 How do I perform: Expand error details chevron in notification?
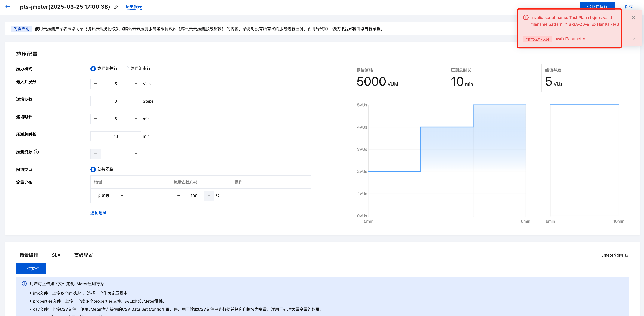[x=633, y=39]
